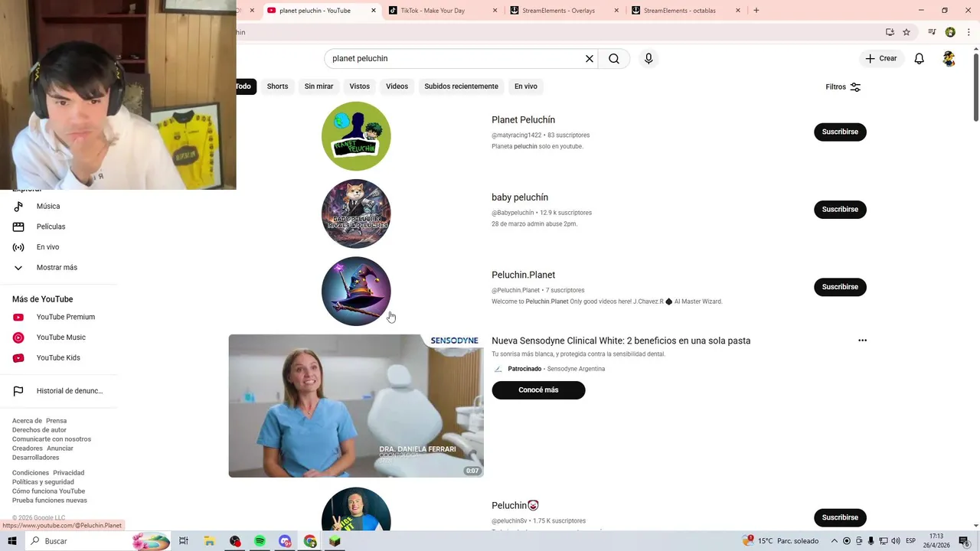Bookmark this page with the star icon
This screenshot has height=551, width=980.
[906, 32]
